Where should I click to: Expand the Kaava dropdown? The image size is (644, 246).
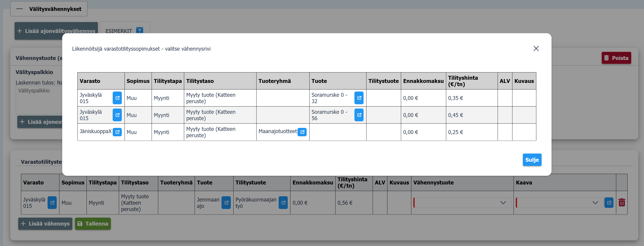tap(595, 203)
